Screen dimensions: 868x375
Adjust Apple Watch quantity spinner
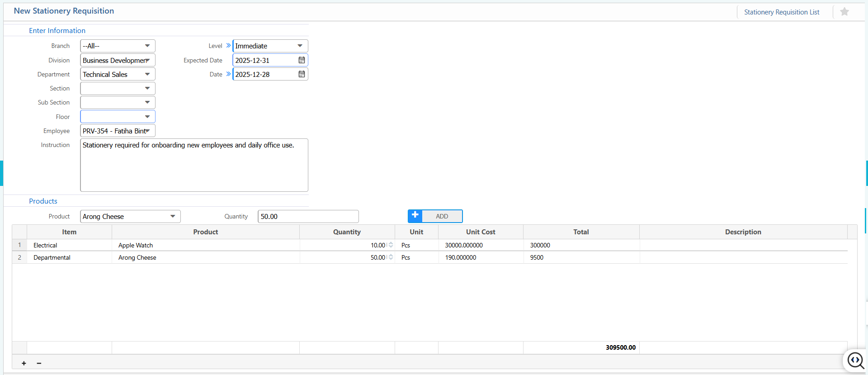point(391,245)
